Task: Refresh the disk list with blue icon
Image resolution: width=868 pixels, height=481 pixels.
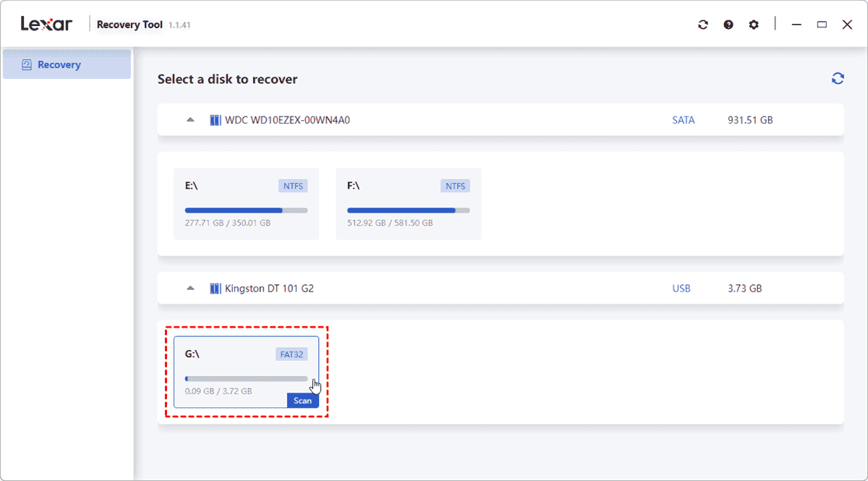Action: point(838,79)
